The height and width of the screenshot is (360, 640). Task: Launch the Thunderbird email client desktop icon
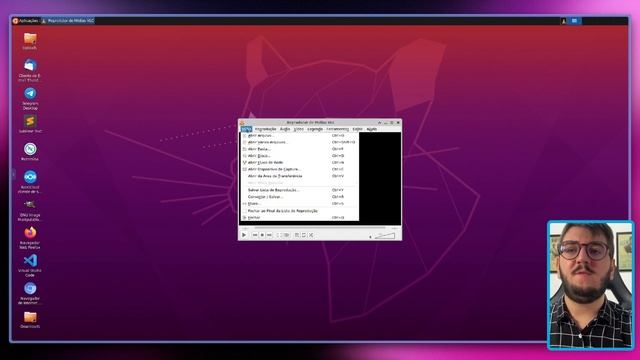[30, 70]
